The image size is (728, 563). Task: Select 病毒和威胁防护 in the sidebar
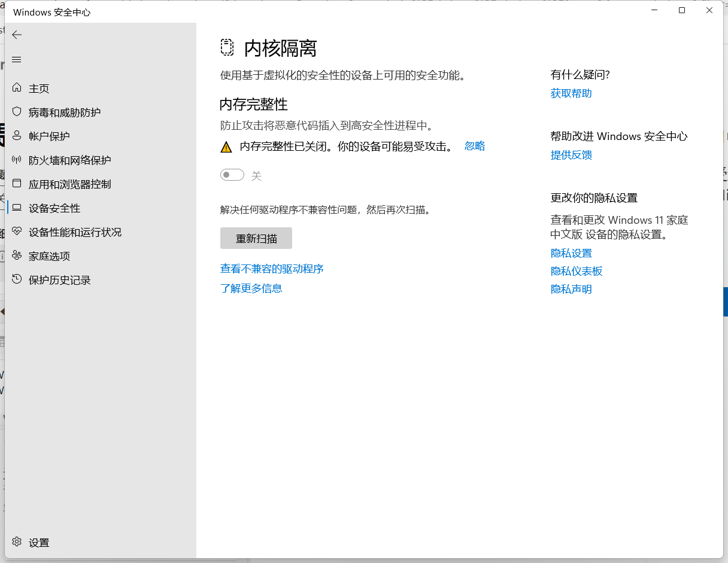(x=65, y=112)
